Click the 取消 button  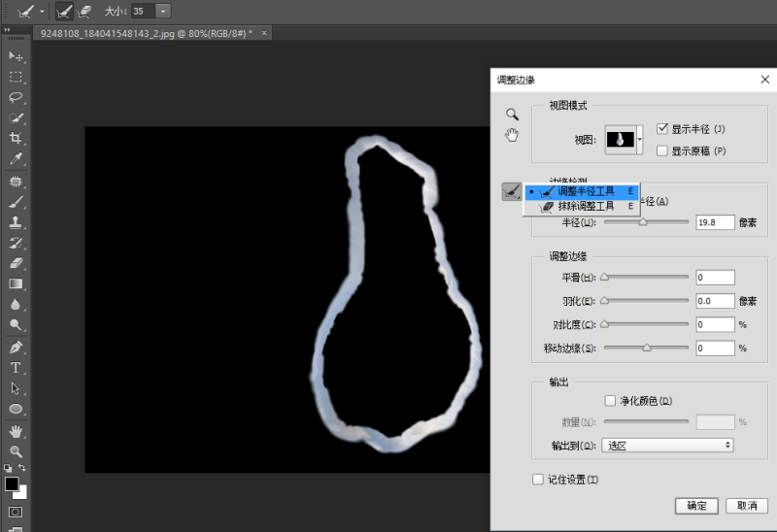[x=747, y=506]
